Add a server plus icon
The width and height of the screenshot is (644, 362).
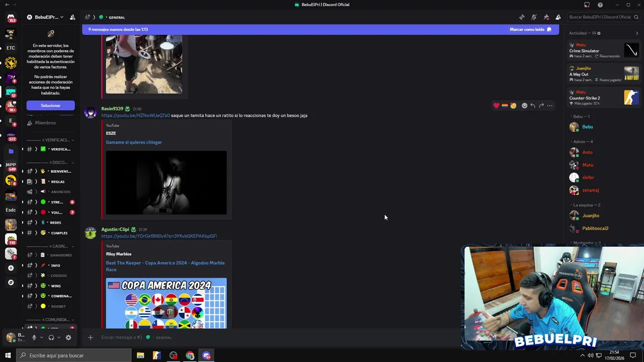coord(11,268)
